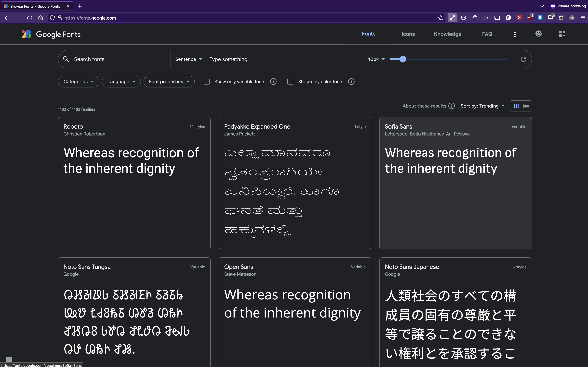Go back with the browser back arrow
588x367 pixels.
click(x=7, y=18)
